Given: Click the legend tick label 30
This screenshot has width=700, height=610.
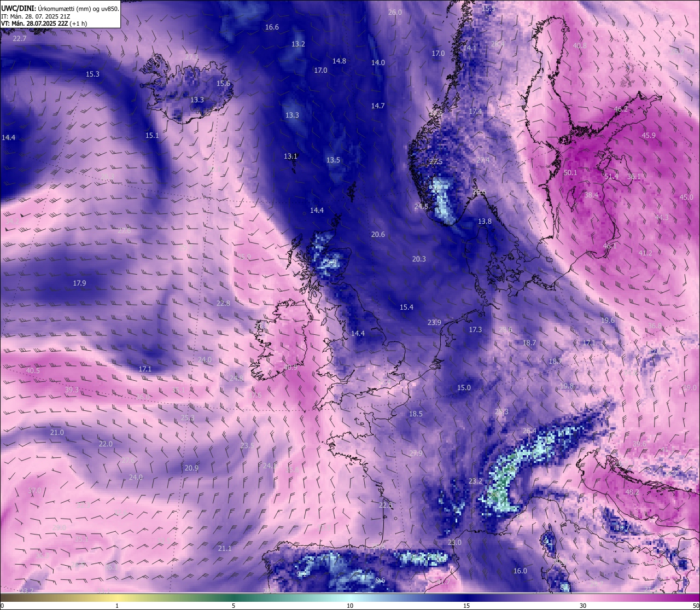Looking at the screenshot, I should tap(583, 606).
